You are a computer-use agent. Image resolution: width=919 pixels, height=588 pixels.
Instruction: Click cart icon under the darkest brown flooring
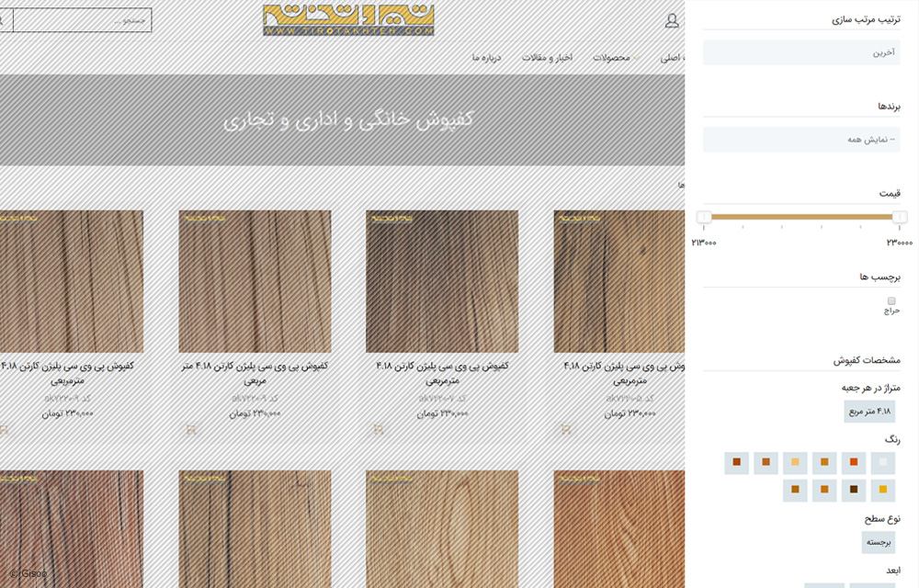click(x=376, y=429)
